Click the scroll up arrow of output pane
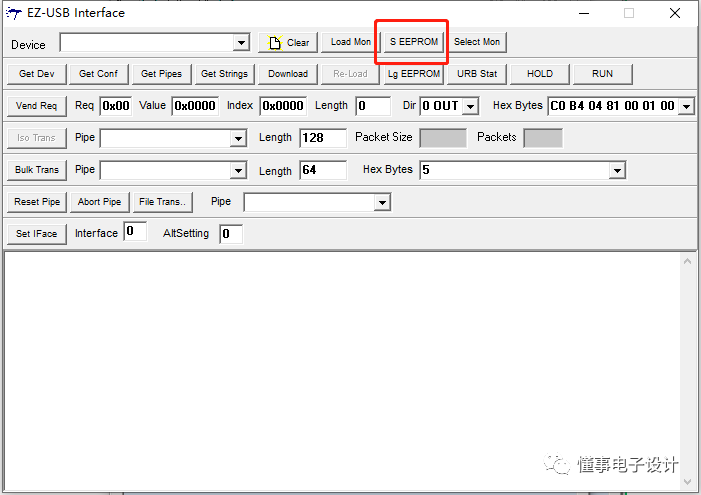This screenshot has width=701, height=495. coord(688,261)
